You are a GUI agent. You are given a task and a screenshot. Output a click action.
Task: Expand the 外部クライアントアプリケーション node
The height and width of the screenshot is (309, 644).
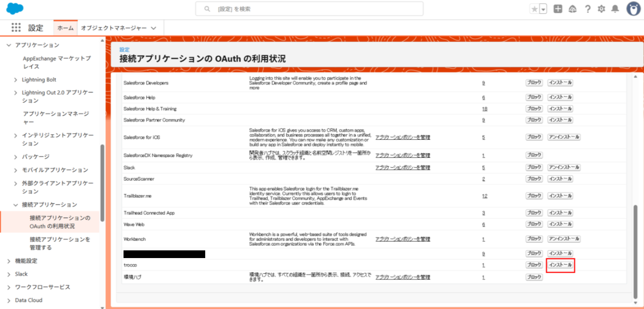click(16, 184)
